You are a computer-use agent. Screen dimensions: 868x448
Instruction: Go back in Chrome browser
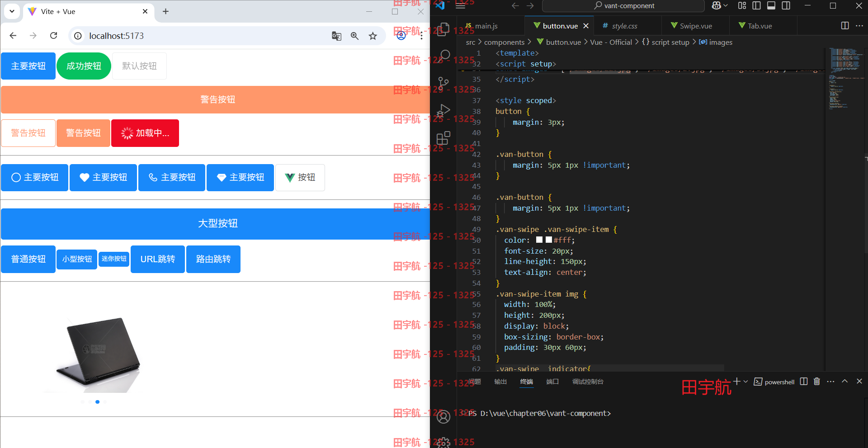[x=13, y=36]
